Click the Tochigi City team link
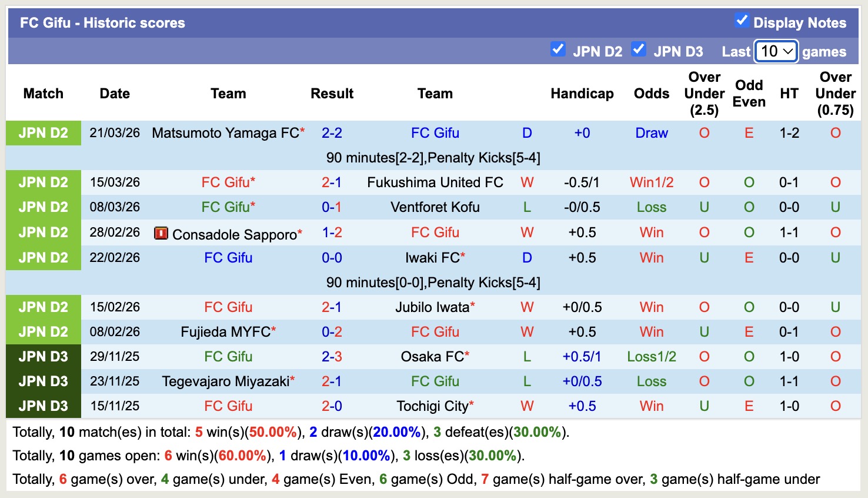Viewport: 868px width, 498px height. point(432,406)
